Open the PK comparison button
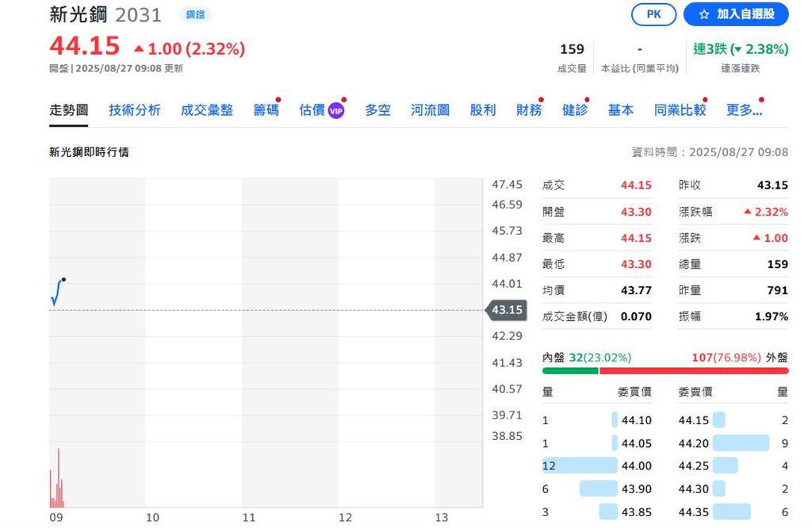The height and width of the screenshot is (528, 812). pos(653,14)
